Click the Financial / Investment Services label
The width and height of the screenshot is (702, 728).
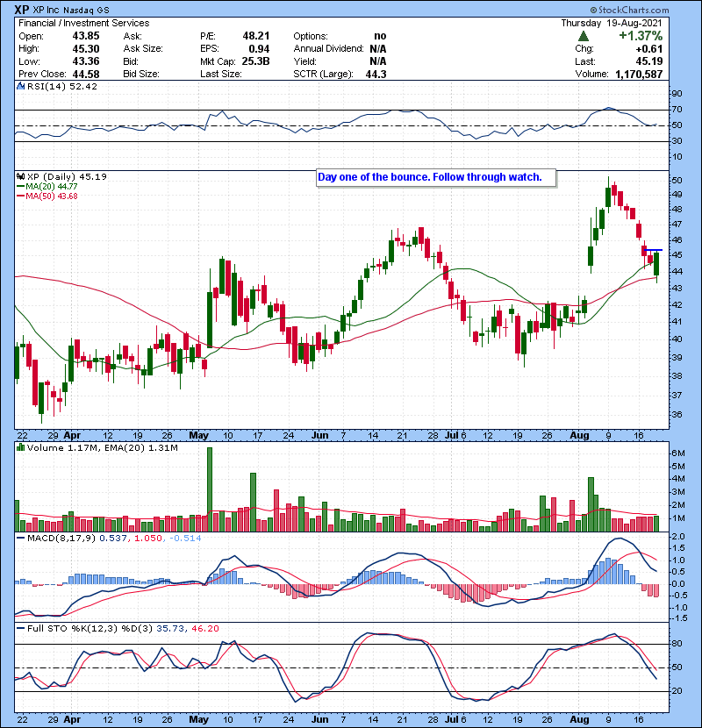[x=84, y=23]
